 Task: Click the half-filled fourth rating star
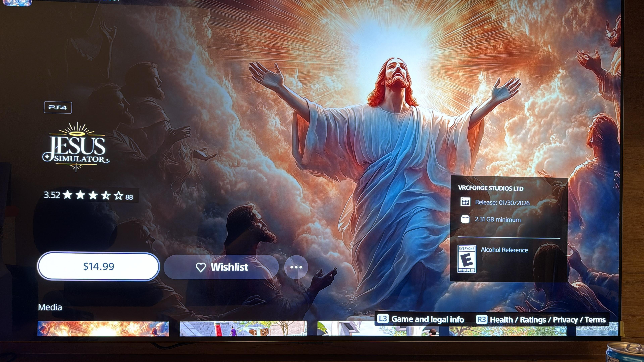coord(106,195)
